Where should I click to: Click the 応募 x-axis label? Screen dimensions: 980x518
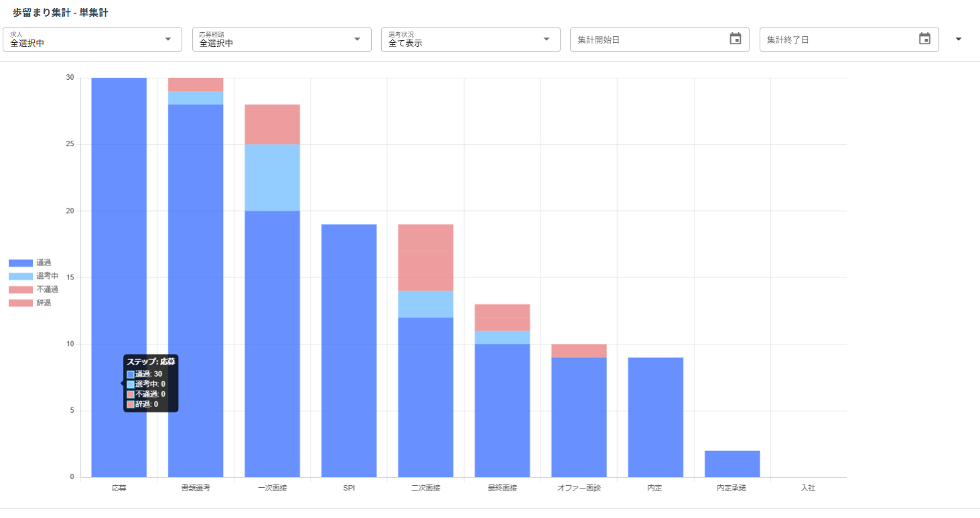pos(119,488)
